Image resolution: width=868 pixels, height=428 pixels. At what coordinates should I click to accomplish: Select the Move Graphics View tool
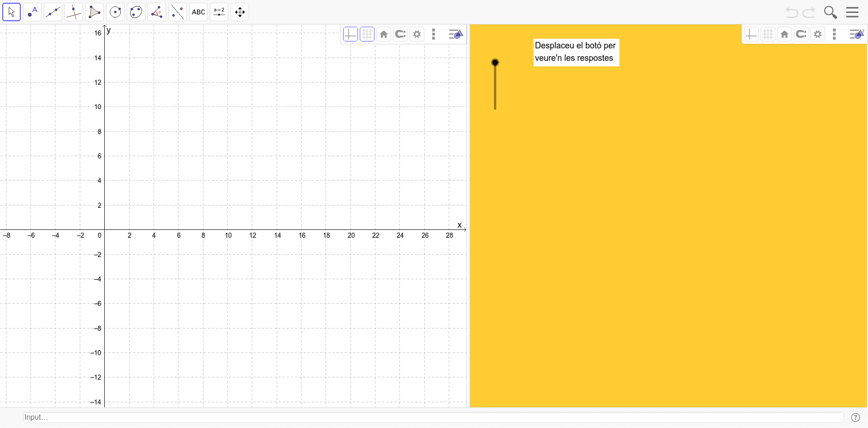tap(240, 12)
